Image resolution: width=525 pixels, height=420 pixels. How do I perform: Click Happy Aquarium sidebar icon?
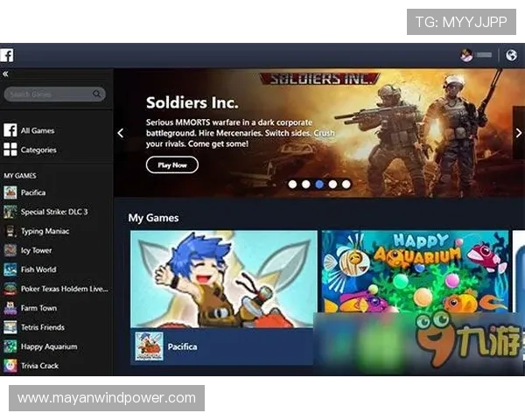pos(10,346)
